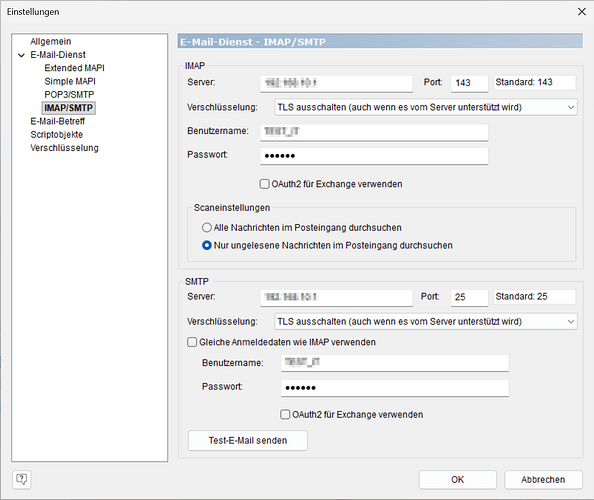This screenshot has width=594, height=500.
Task: Click the SMTP Server input field
Action: (336, 297)
